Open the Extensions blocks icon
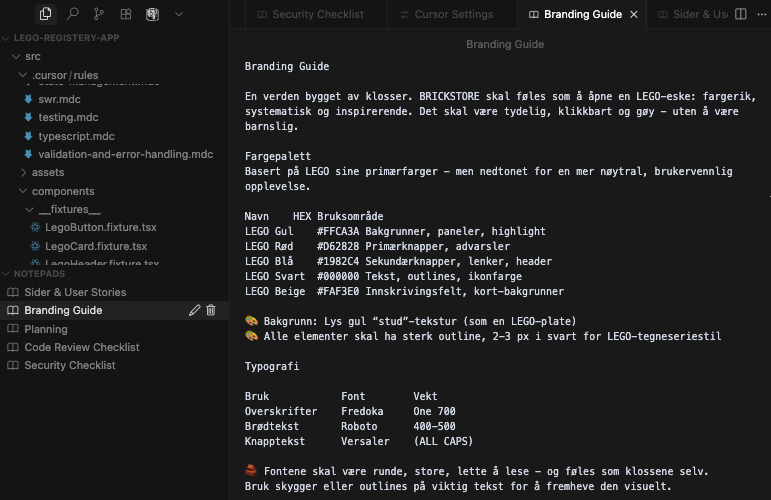 [126, 14]
